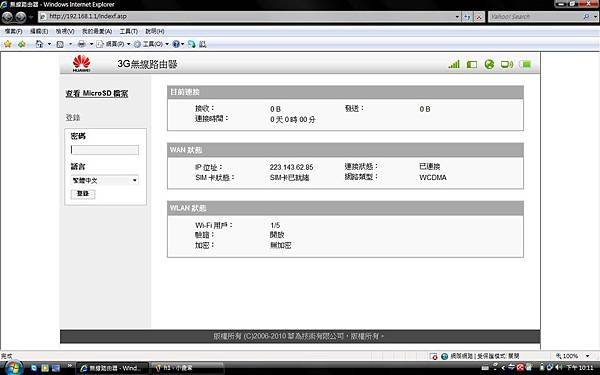600x375 pixels.
Task: Open the 工具(O) Tools command bar dropdown
Action: [x=152, y=44]
